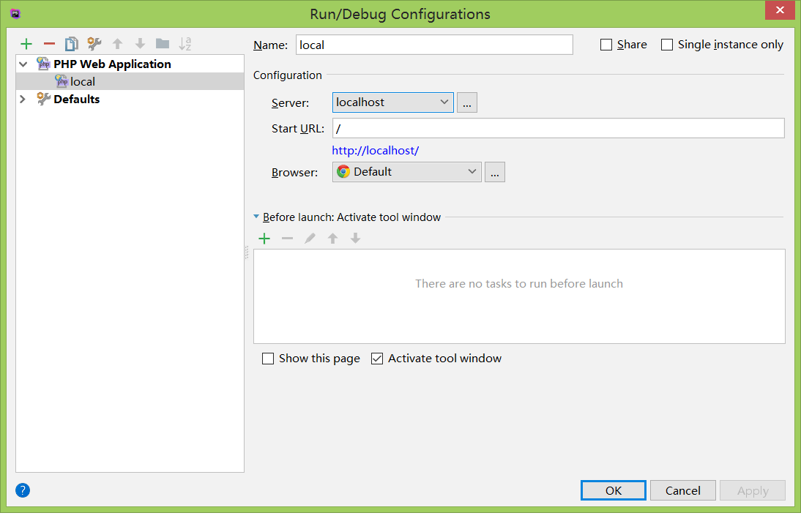
Task: Open the Server localhost dropdown
Action: (x=392, y=102)
